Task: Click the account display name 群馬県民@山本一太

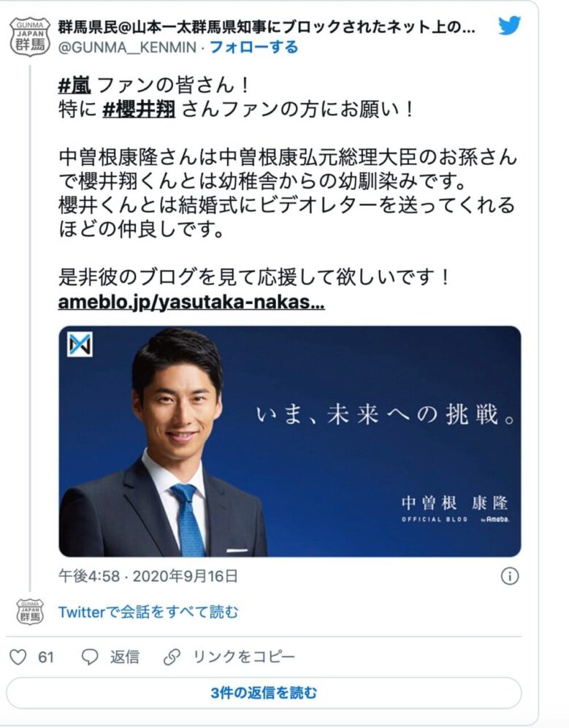Action: (x=267, y=27)
